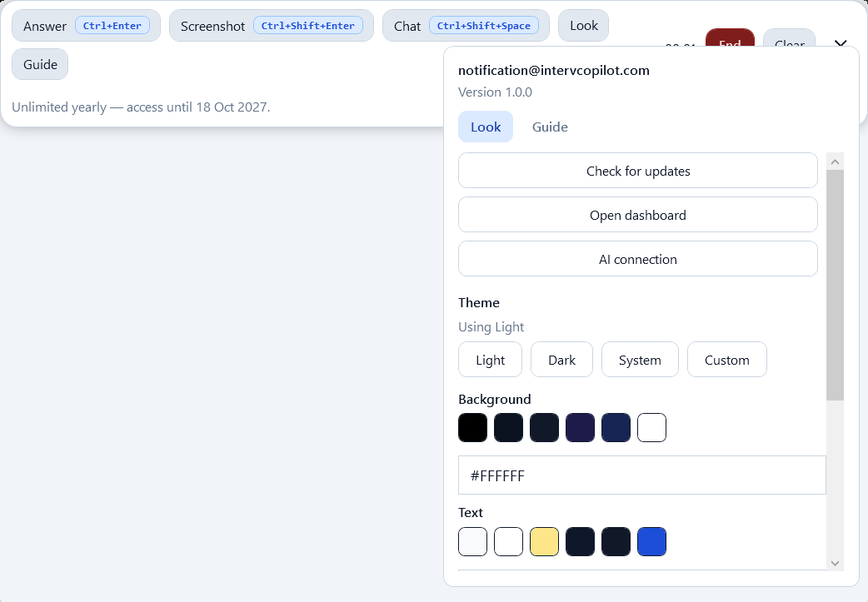The width and height of the screenshot is (868, 602).
Task: Click the Guide button below Answer
Action: pos(40,64)
